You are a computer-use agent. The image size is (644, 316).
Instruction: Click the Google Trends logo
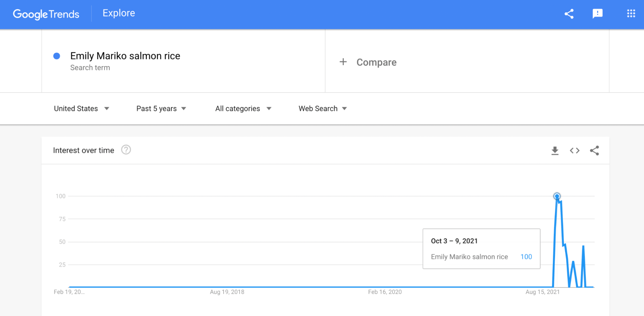tap(46, 14)
